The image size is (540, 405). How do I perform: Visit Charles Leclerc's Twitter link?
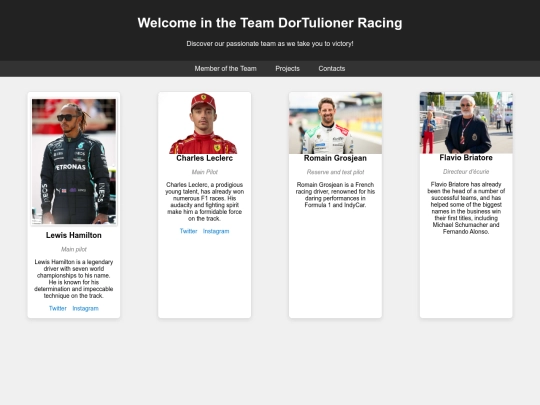188,231
